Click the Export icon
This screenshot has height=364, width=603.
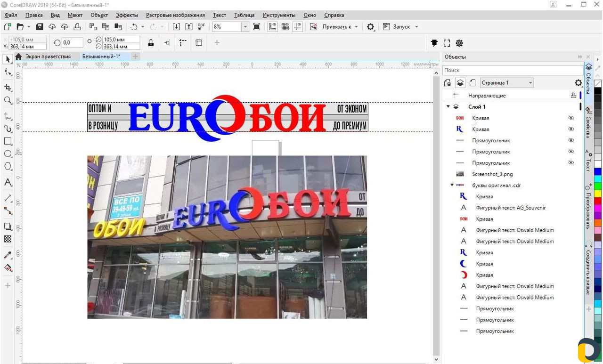(189, 27)
